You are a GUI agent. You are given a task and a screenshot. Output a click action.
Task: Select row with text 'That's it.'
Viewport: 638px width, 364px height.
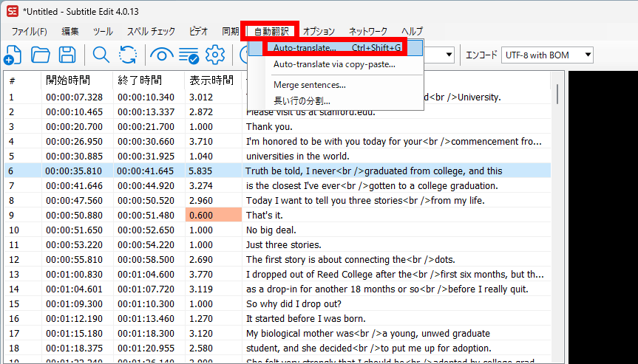pyautogui.click(x=277, y=216)
